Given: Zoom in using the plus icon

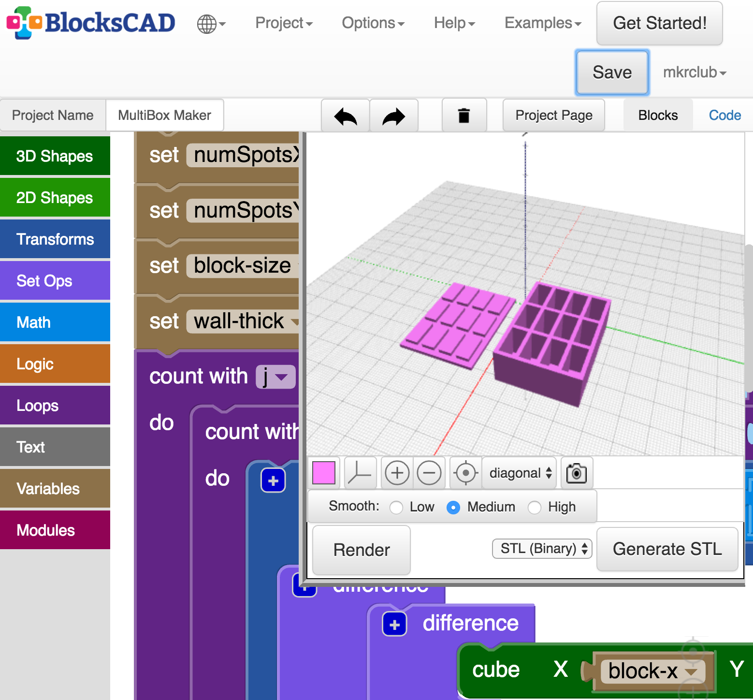Looking at the screenshot, I should [396, 473].
